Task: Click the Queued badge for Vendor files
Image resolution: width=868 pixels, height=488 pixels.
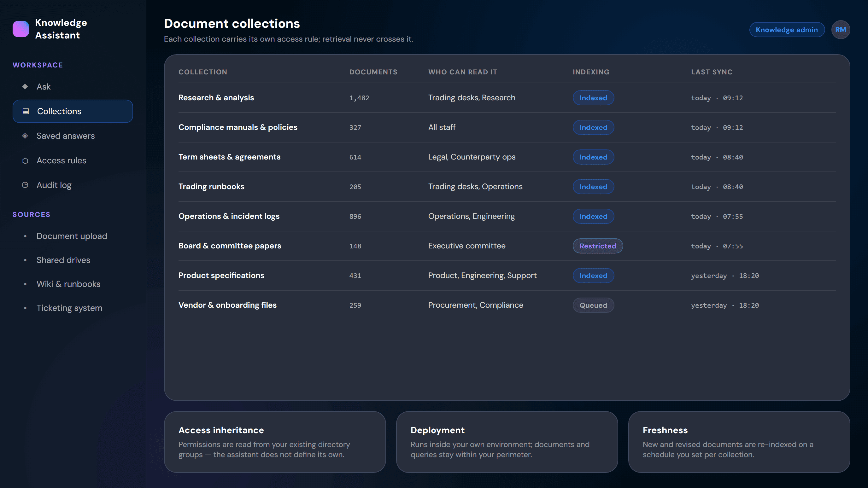Action: click(593, 305)
